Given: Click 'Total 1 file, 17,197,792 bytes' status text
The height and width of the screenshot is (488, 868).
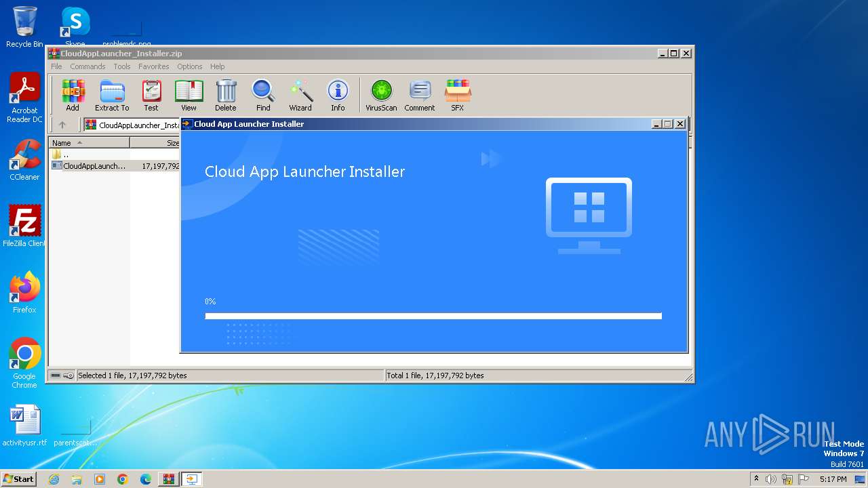Looking at the screenshot, I should [435, 375].
